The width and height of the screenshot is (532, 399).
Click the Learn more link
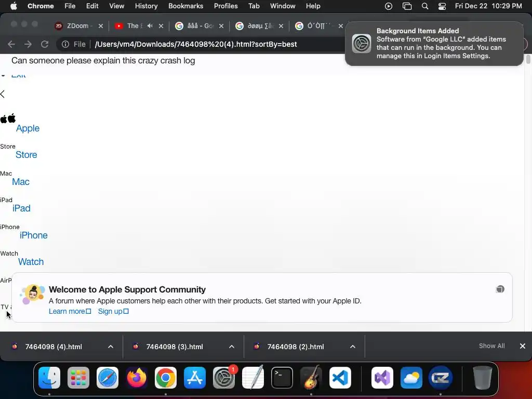click(x=70, y=311)
